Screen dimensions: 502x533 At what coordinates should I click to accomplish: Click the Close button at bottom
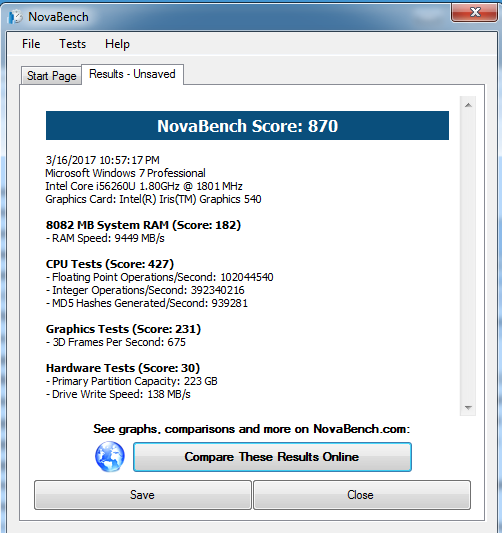[362, 495]
